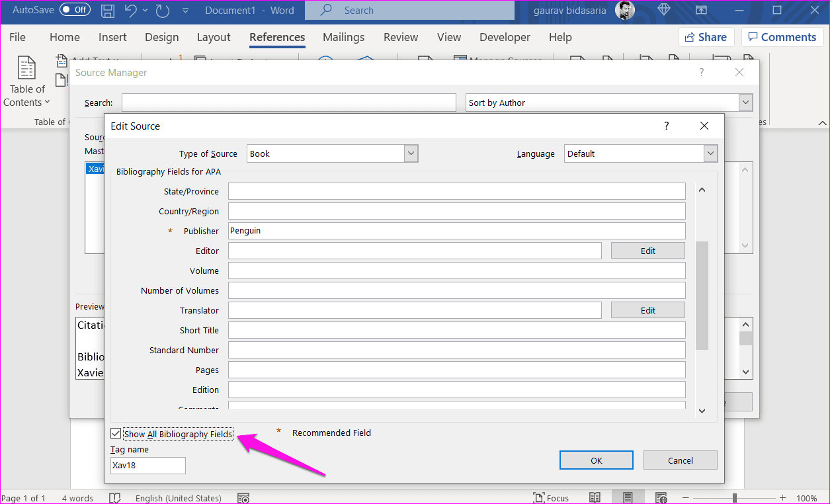Image resolution: width=830 pixels, height=504 pixels.
Task: Collapse the ribbon with the chevron
Action: point(822,122)
